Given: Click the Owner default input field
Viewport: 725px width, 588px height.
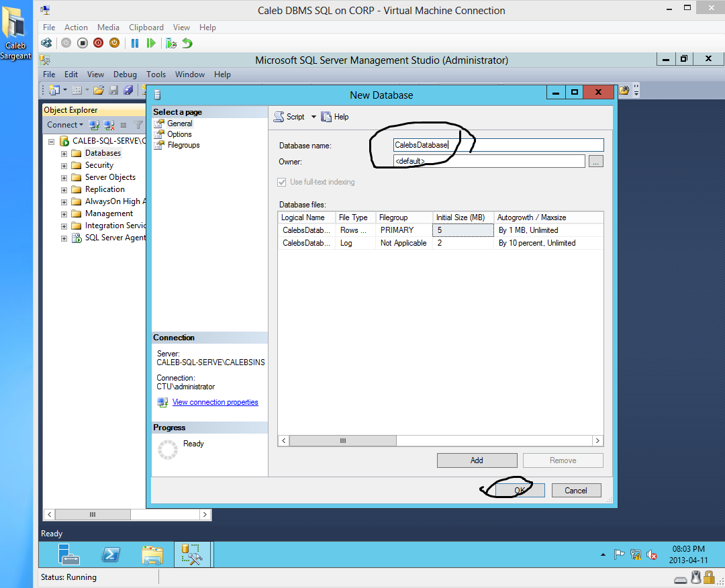Looking at the screenshot, I should pyautogui.click(x=489, y=161).
